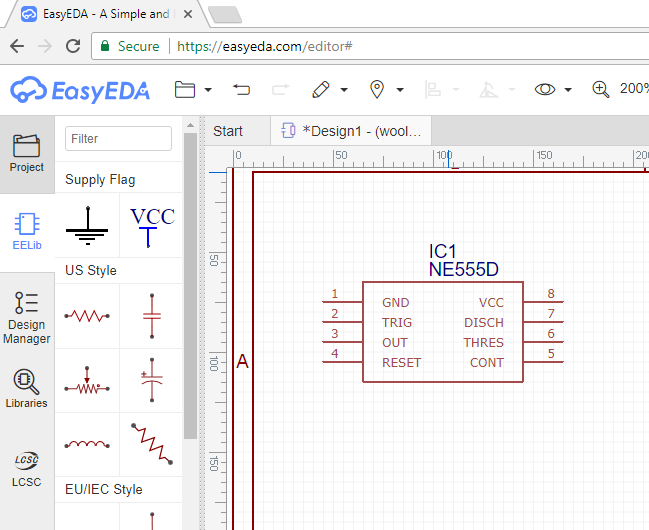
Task: Open the LCSC parts panel
Action: (27, 469)
